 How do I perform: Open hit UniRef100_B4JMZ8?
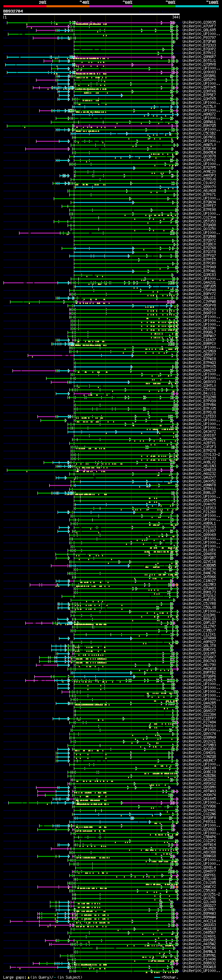[x=199, y=848]
